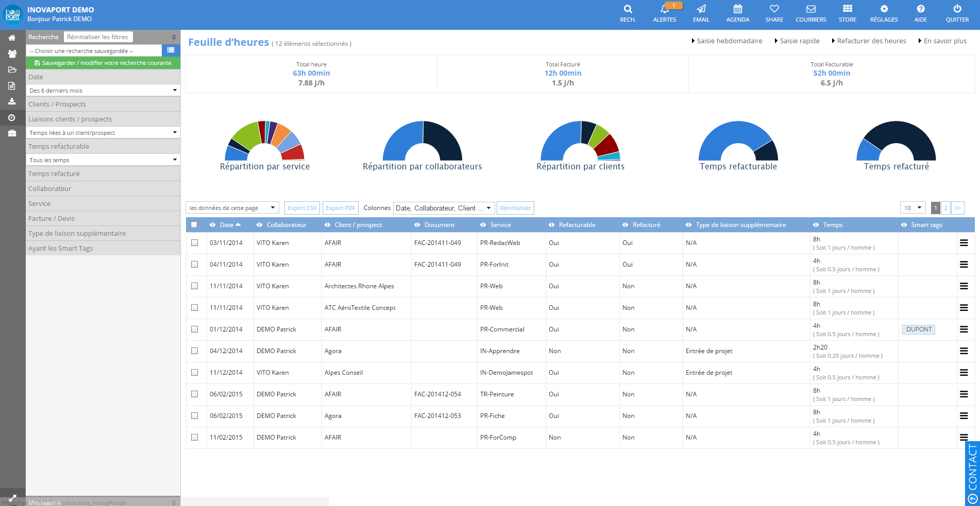The image size is (980, 506).
Task: Check the PR-Commercial row
Action: [x=194, y=329]
